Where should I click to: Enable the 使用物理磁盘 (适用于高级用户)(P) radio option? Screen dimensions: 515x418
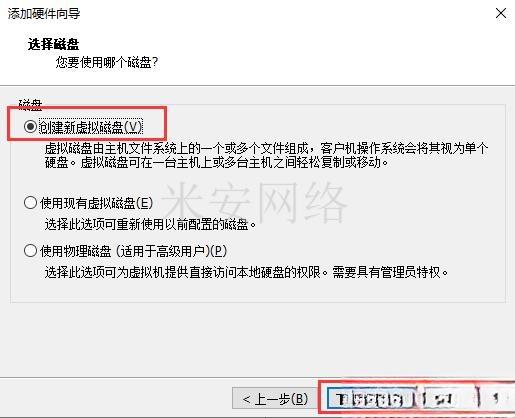pos(30,251)
